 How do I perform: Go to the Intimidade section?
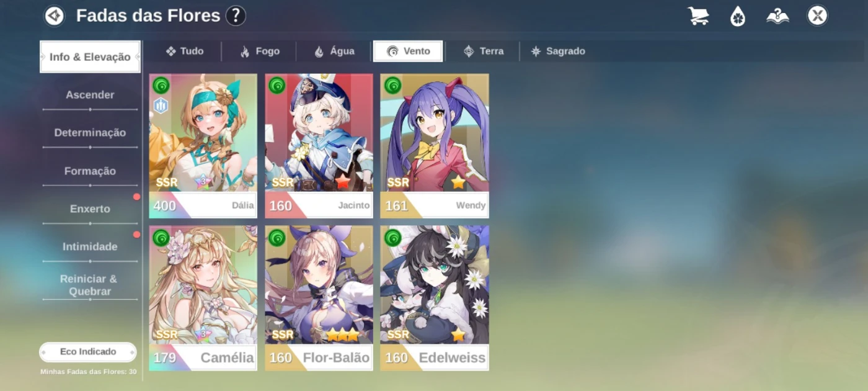tap(90, 247)
